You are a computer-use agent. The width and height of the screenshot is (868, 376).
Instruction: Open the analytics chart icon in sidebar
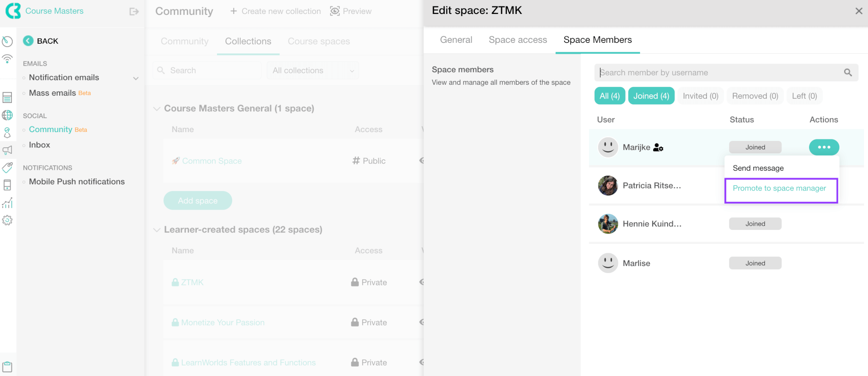(x=7, y=203)
